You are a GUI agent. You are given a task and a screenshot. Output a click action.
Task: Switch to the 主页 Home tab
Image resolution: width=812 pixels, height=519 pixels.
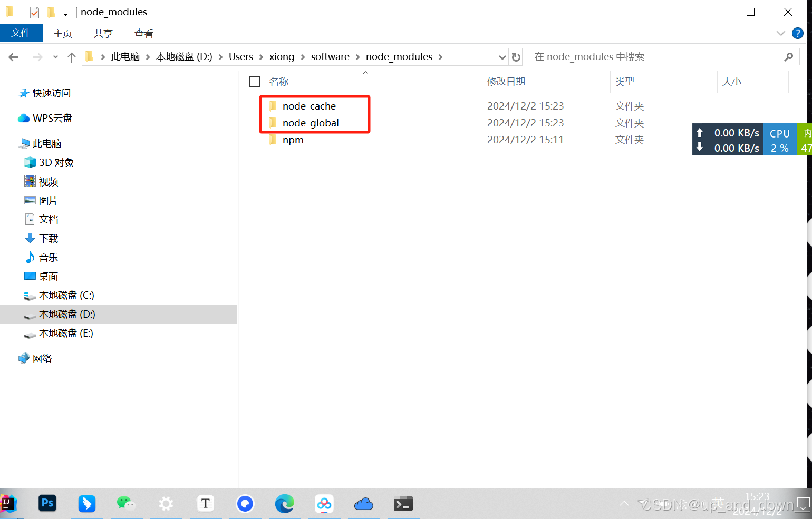click(x=63, y=33)
